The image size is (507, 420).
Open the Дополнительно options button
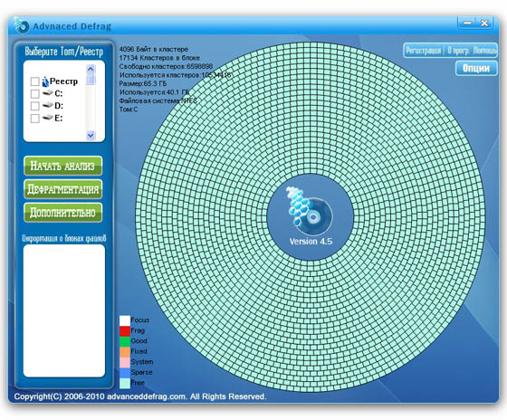[x=63, y=213]
